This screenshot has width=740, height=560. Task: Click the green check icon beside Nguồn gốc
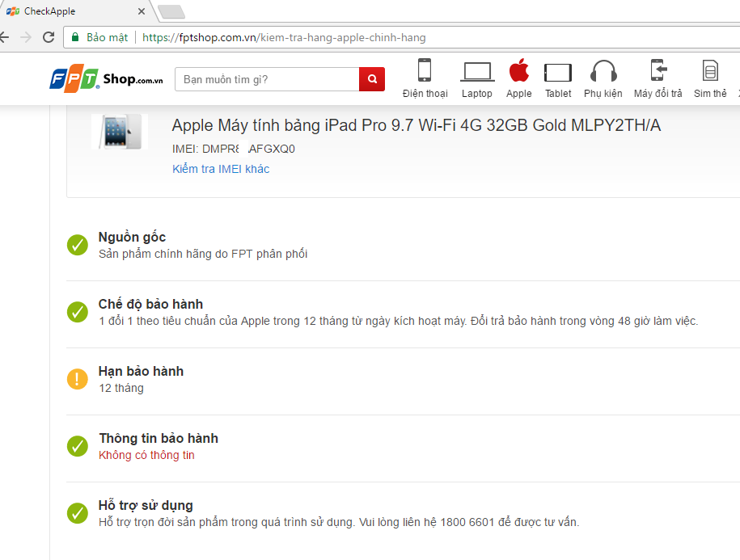point(78,245)
